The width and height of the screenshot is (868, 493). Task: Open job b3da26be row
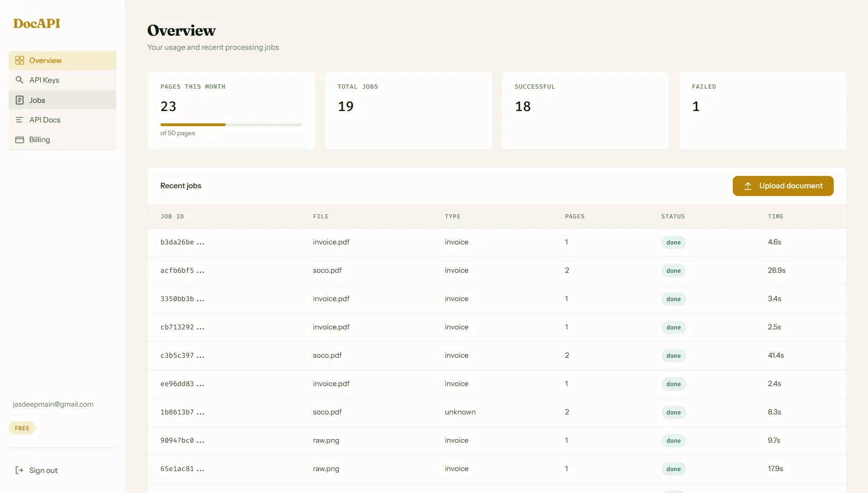(x=497, y=242)
